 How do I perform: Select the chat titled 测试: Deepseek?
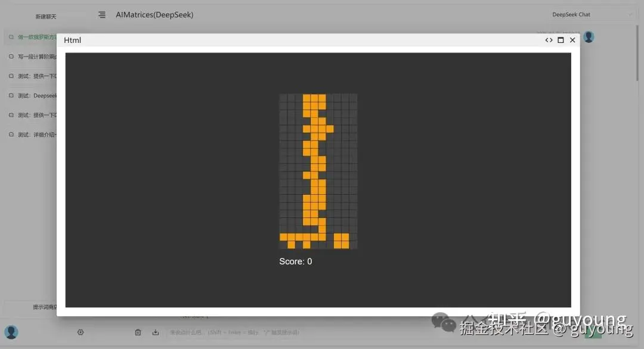31,95
